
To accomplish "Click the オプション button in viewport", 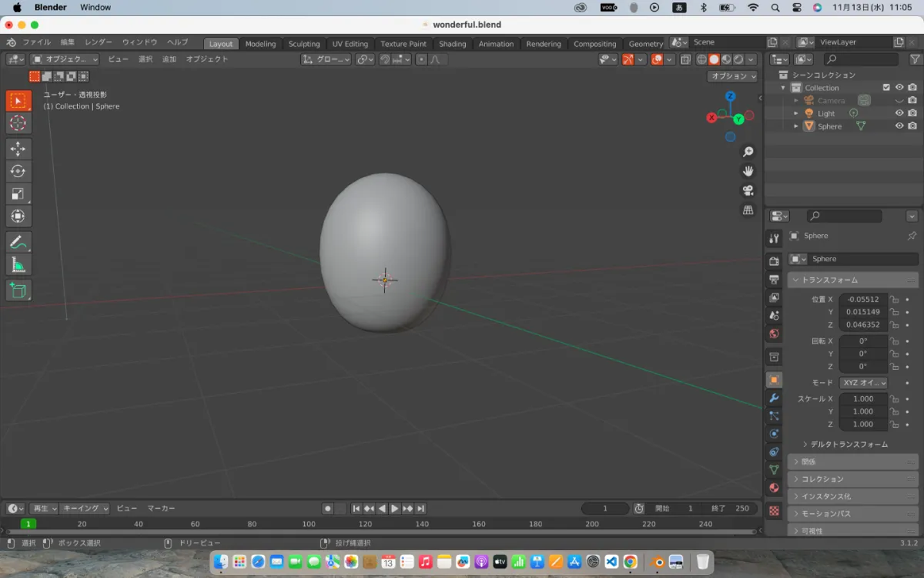I will [x=733, y=76].
